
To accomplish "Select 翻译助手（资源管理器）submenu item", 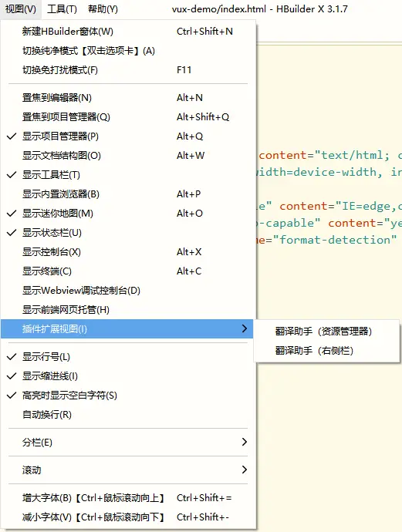I will click(x=326, y=332).
